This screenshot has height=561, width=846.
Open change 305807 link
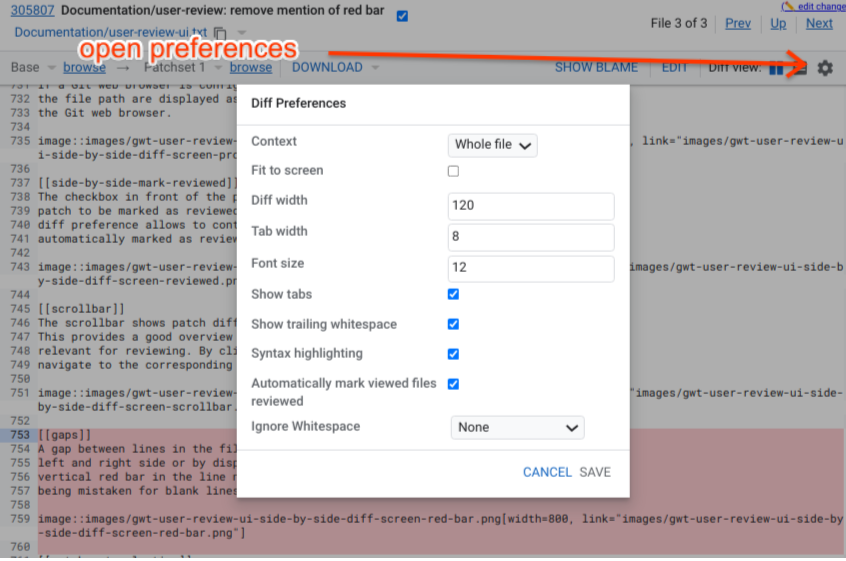tap(33, 11)
